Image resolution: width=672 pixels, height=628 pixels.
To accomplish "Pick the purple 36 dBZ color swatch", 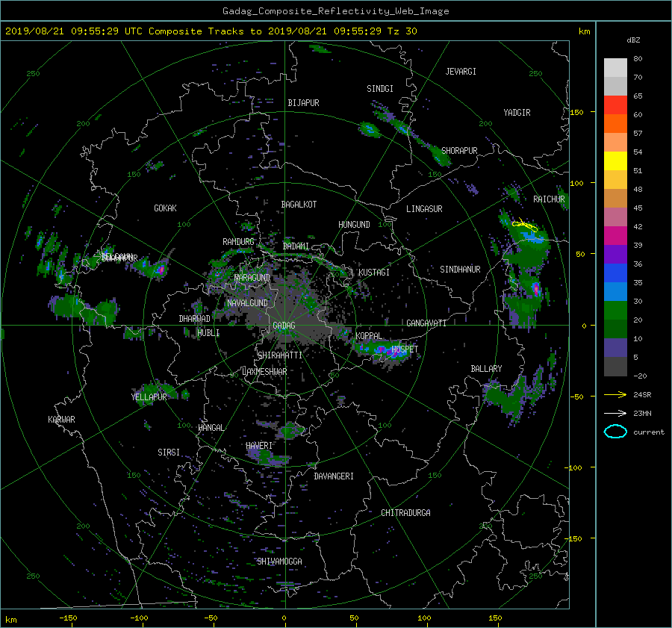I will pyautogui.click(x=615, y=254).
